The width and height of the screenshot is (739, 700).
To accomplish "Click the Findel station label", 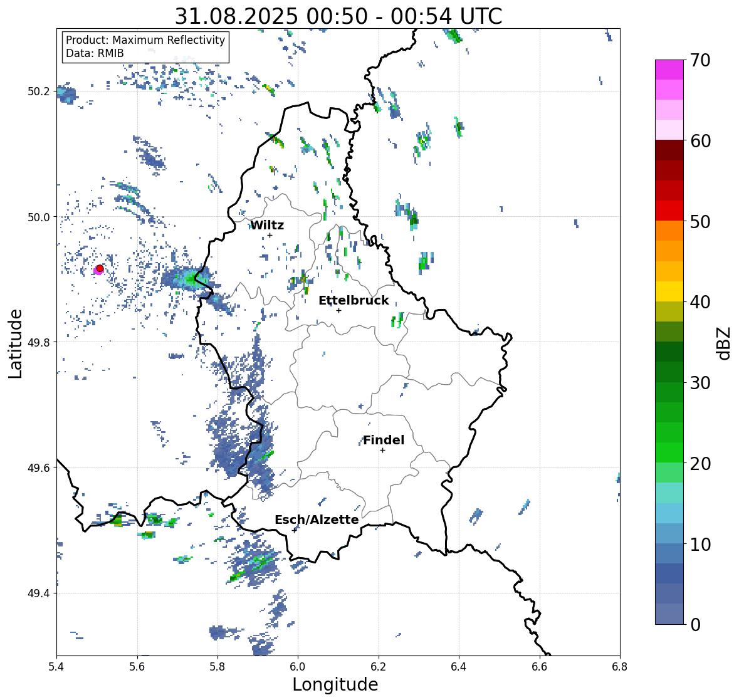I will click(384, 440).
